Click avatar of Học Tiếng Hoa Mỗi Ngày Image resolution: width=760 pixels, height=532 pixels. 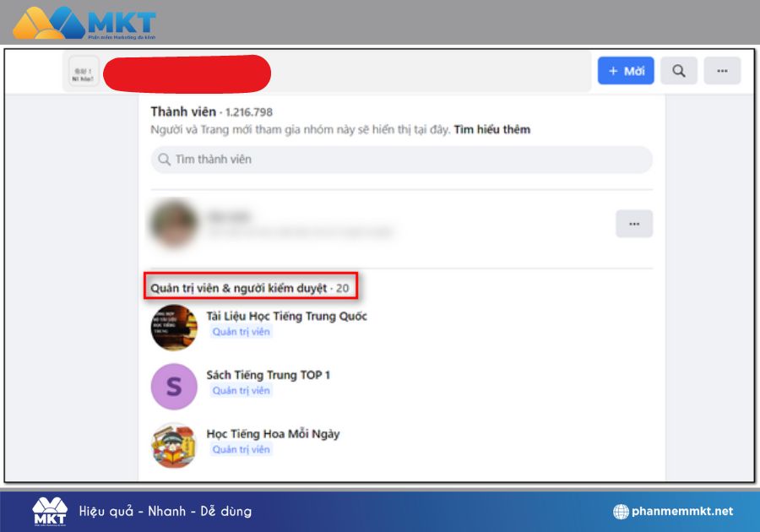[x=174, y=445]
